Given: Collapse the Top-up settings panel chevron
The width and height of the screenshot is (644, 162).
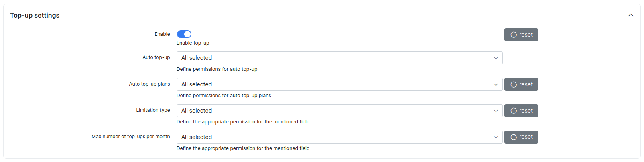Looking at the screenshot, I should (631, 15).
